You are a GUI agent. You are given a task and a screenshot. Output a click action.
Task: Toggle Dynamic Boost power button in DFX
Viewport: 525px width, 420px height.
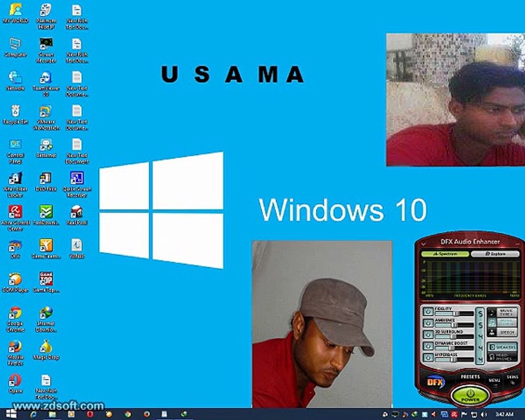(429, 346)
